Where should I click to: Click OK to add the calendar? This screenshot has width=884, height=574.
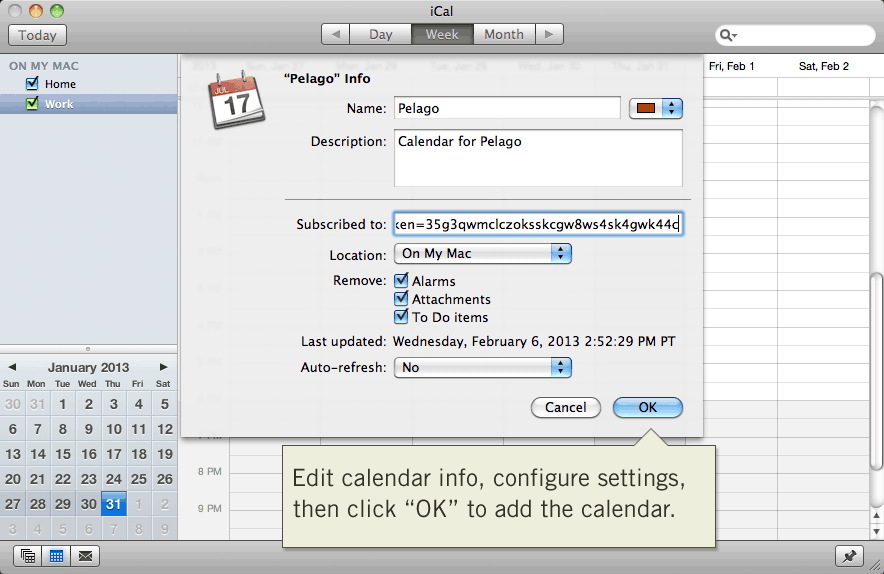(x=648, y=407)
